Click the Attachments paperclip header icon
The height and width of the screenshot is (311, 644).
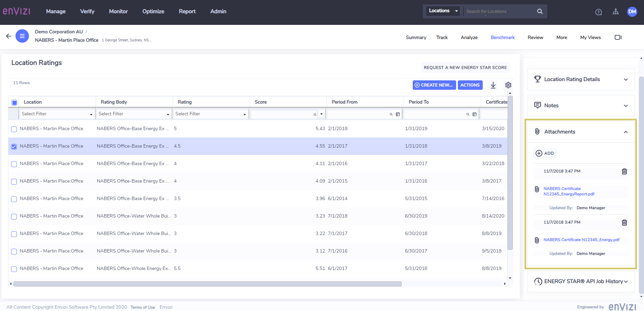[537, 131]
